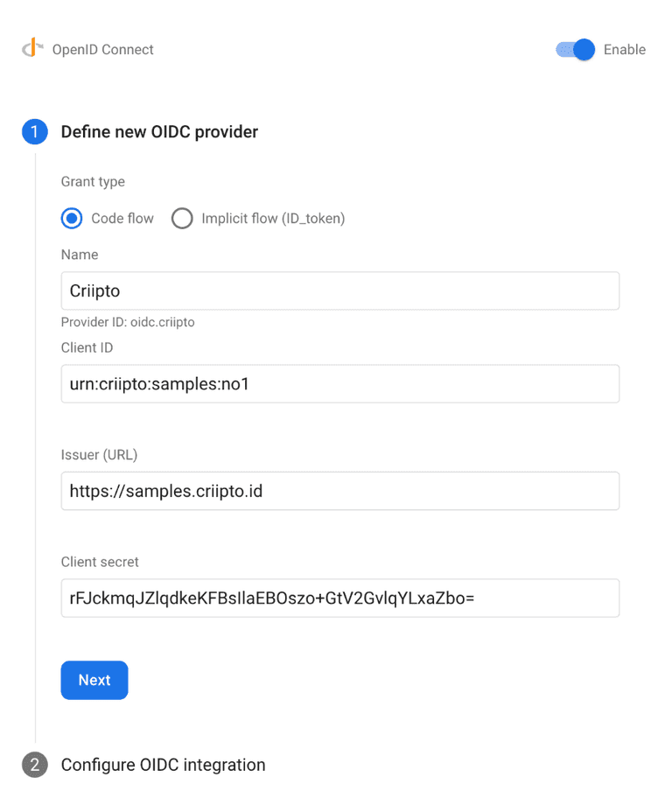Click the Provider ID: oidc.criipto text

pos(128,322)
